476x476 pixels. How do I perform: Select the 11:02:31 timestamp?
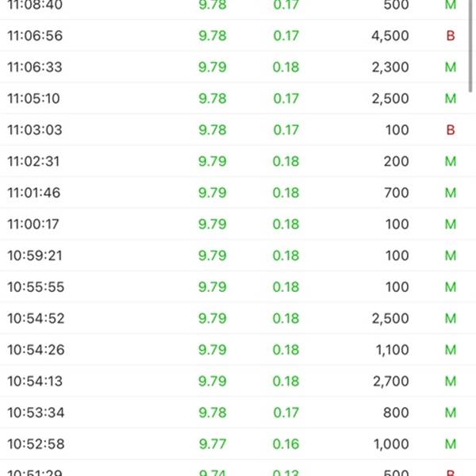click(33, 161)
